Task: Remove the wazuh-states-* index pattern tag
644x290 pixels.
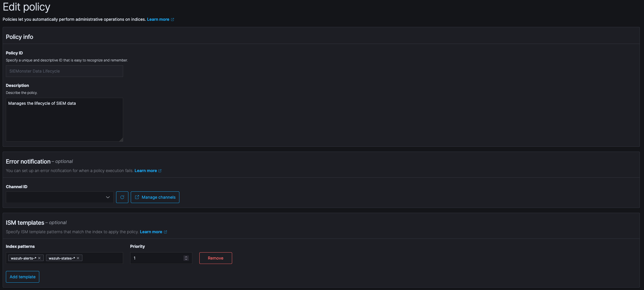Action: [x=78, y=258]
